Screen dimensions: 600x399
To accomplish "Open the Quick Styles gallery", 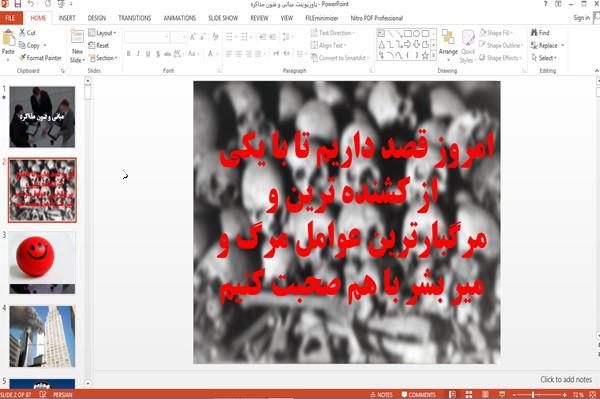I will point(468,46).
